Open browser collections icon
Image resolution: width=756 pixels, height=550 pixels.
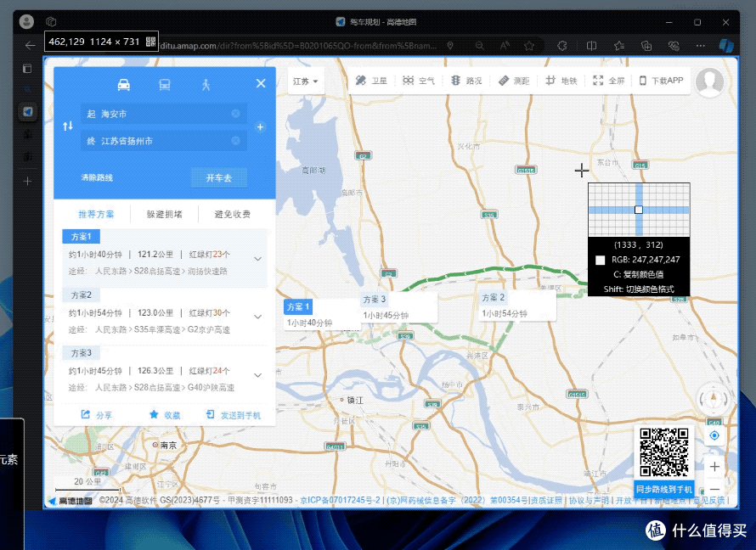coord(646,46)
